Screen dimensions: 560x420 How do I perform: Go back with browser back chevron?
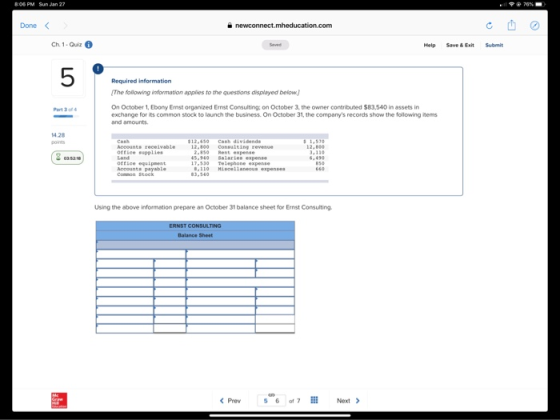click(x=47, y=25)
